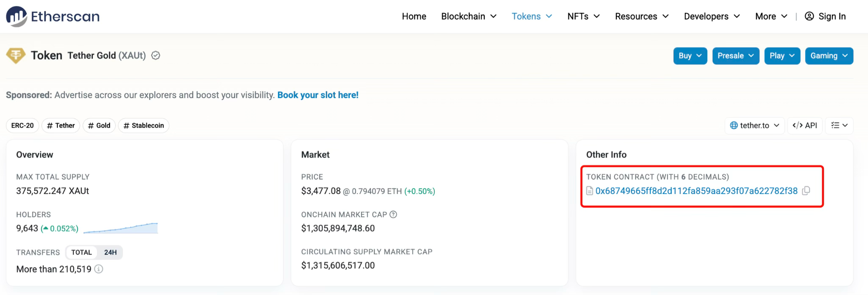868x295 pixels.
Task: Open the list options icon dropdown
Action: 839,126
